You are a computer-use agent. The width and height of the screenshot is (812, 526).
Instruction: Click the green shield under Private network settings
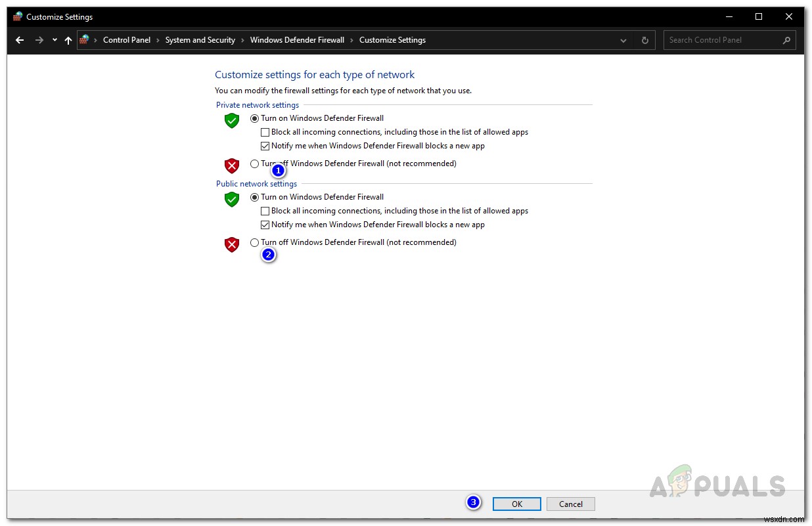[x=231, y=120]
